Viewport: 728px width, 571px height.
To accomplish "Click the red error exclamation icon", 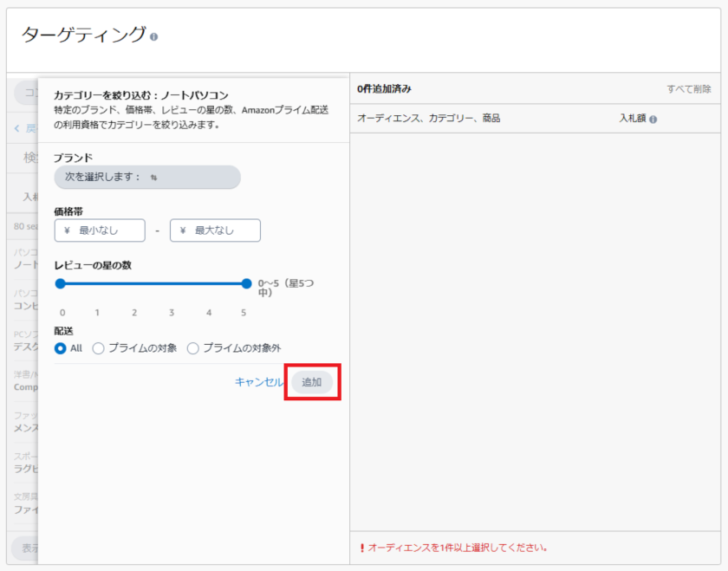I will tap(361, 548).
